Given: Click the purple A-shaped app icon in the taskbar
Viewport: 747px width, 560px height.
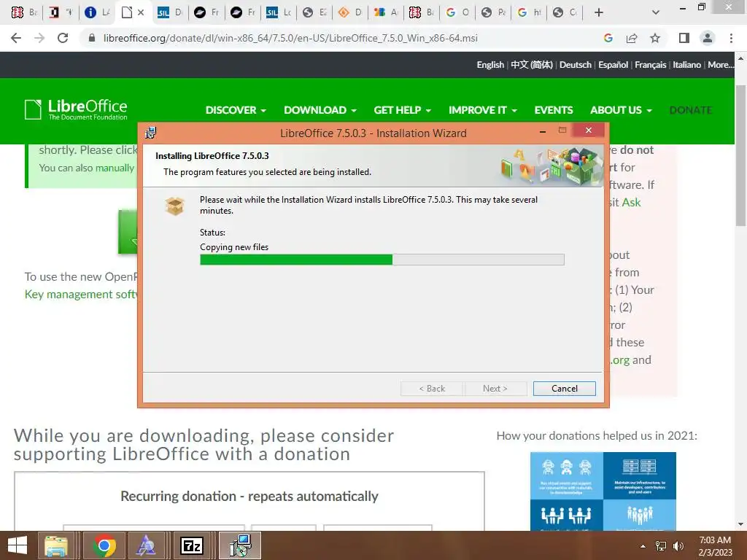Looking at the screenshot, I should [146, 545].
